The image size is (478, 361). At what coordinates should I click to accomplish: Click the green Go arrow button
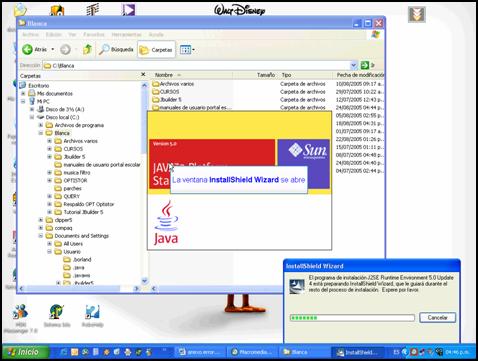click(x=365, y=65)
